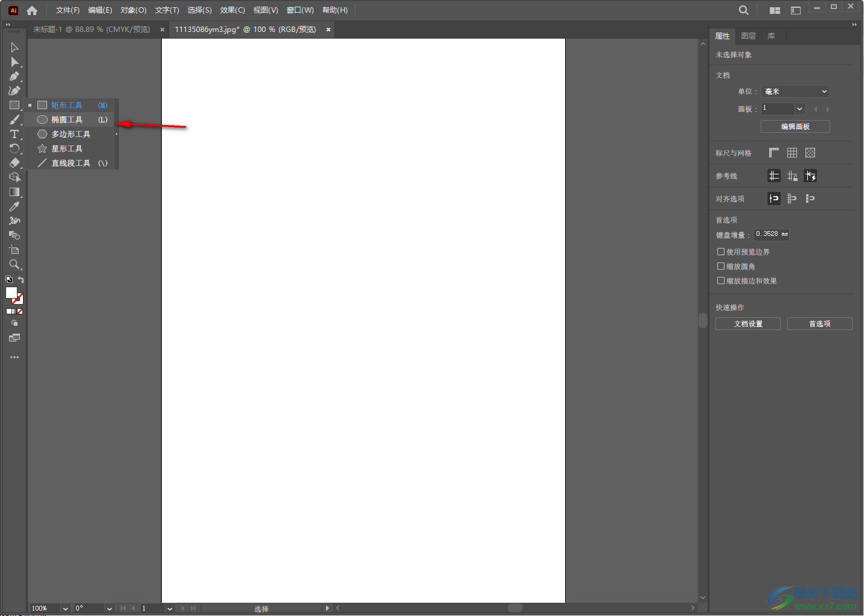Toggle rulers icon in 标尺与网格
The width and height of the screenshot is (864, 616).
(774, 153)
